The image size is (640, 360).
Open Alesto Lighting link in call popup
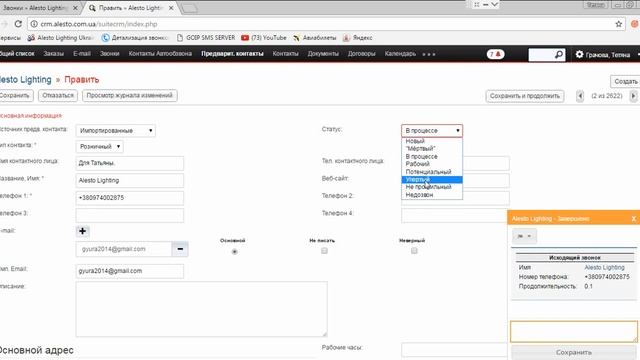(604, 267)
